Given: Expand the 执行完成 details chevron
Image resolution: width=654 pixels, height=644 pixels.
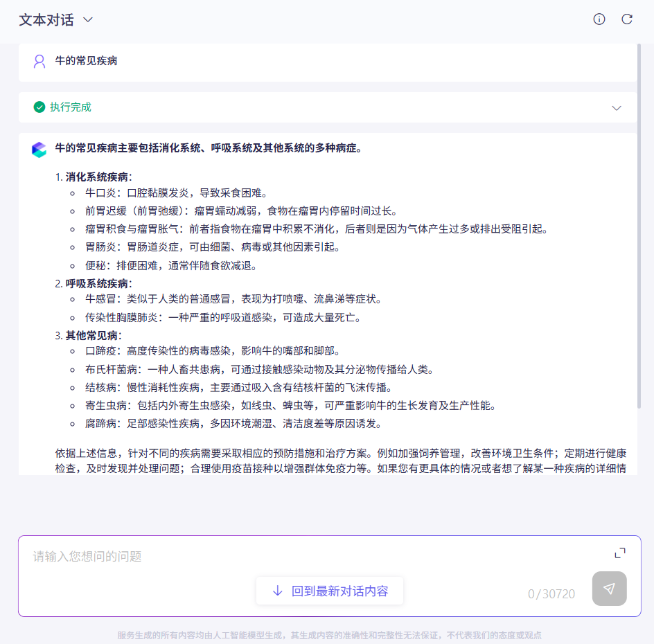Looking at the screenshot, I should tap(617, 108).
